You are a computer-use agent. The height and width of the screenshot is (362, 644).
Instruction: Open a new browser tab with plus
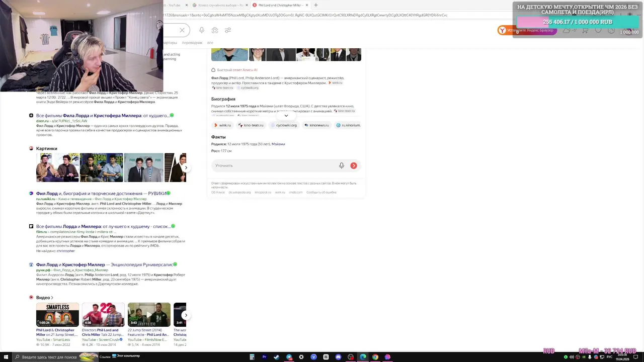(315, 5)
